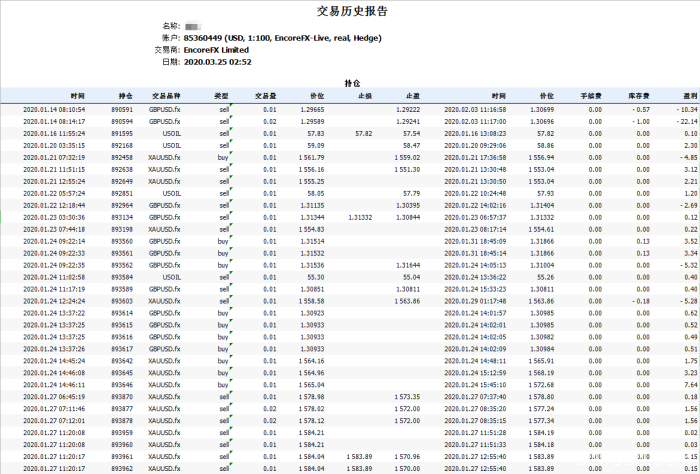Click the 盈利 column header
This screenshot has width=700, height=474.
(690, 96)
